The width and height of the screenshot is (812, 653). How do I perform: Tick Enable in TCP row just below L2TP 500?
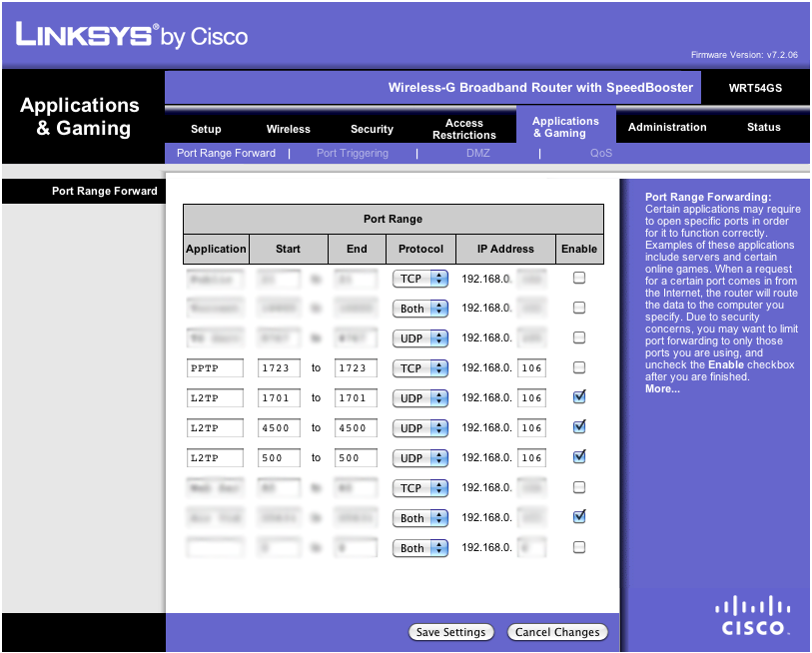[579, 487]
